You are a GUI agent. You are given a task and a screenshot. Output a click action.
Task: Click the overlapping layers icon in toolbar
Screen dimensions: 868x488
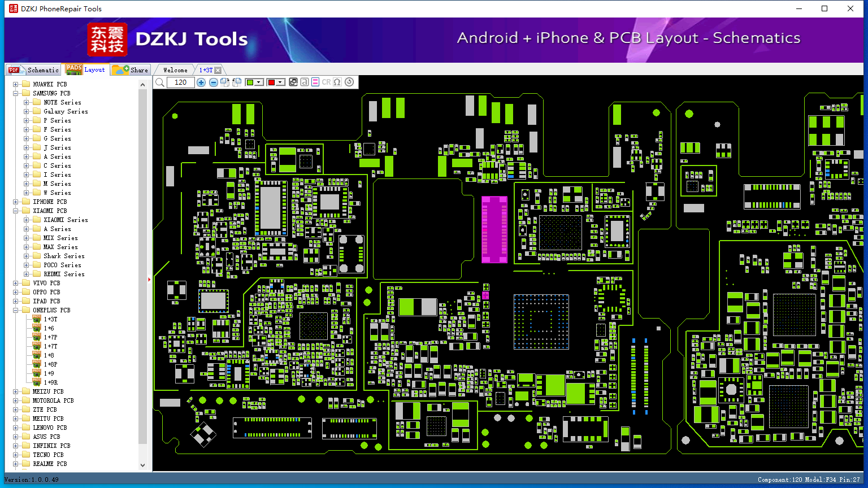(x=293, y=82)
